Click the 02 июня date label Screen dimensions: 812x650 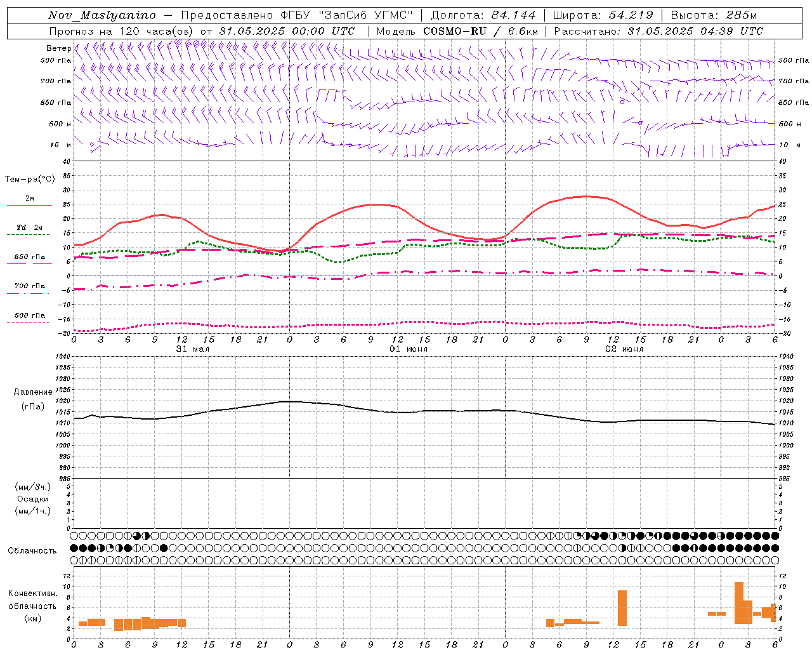pos(624,349)
